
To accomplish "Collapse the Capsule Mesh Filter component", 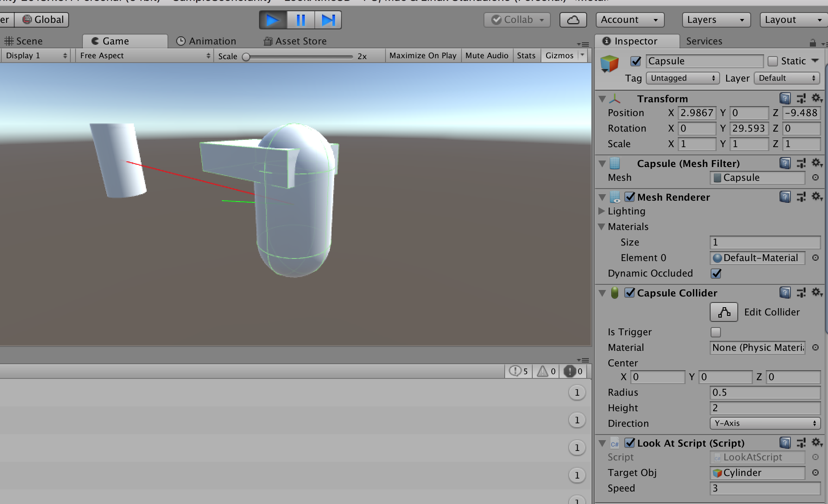I will (x=602, y=164).
